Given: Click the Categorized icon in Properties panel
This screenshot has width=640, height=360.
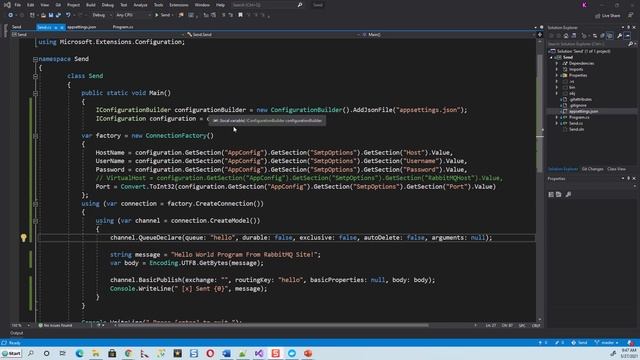Looking at the screenshot, I should pyautogui.click(x=551, y=195).
